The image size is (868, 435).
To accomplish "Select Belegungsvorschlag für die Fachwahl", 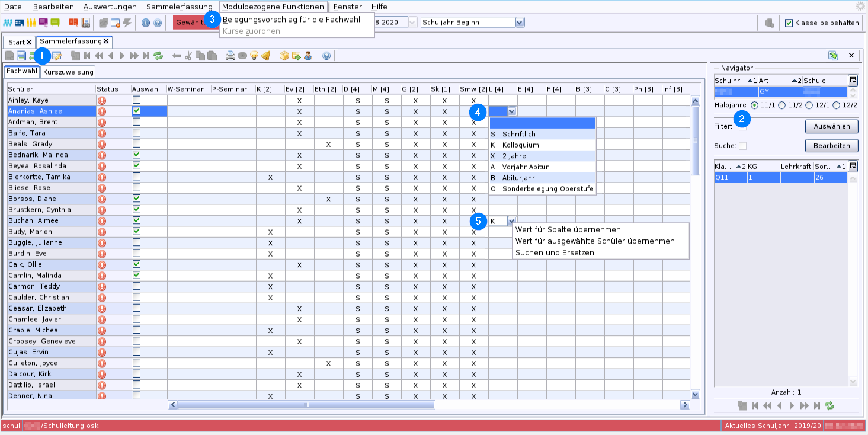I will (x=291, y=20).
